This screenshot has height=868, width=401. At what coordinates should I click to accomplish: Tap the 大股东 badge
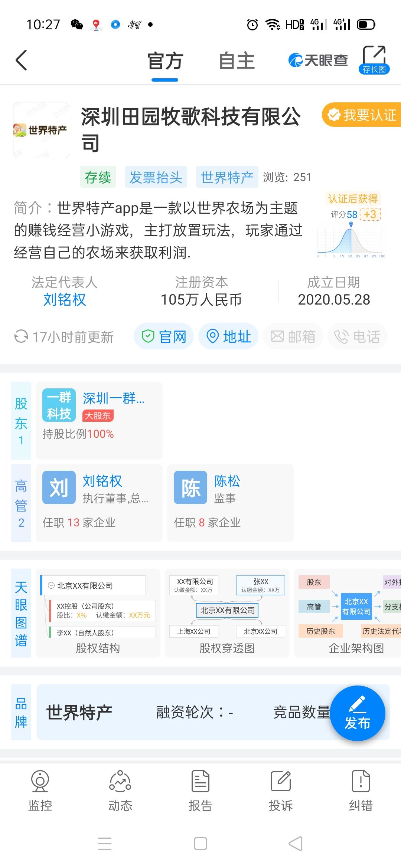(x=98, y=416)
